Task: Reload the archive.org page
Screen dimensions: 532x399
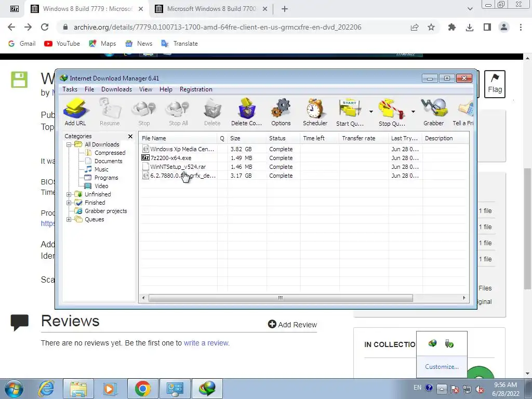Action: click(45, 27)
